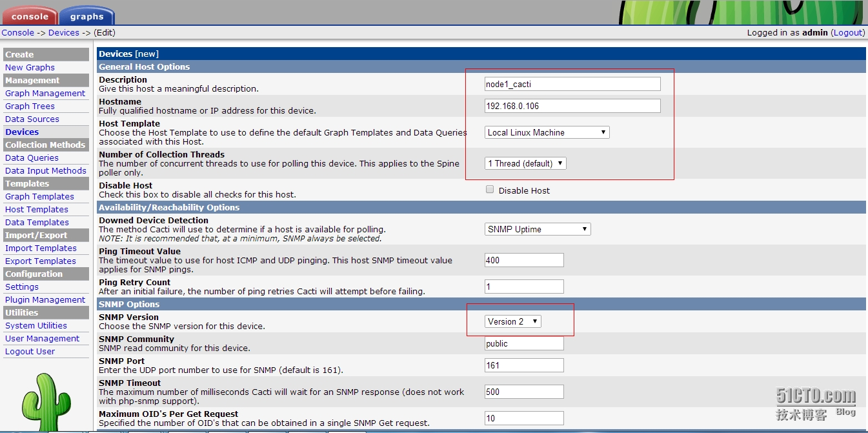Viewport: 868px width, 433px height.
Task: Open User Management in sidebar
Action: [43, 338]
